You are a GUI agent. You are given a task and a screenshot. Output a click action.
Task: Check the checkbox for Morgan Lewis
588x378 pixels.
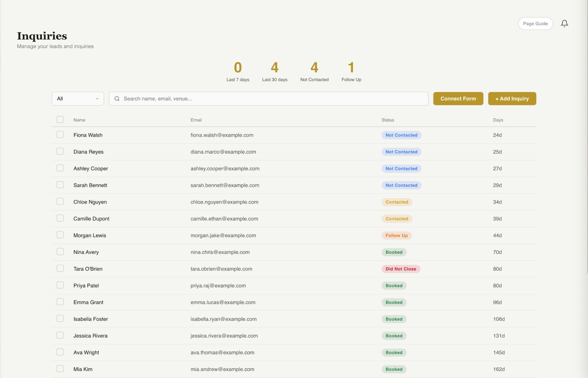coord(60,235)
